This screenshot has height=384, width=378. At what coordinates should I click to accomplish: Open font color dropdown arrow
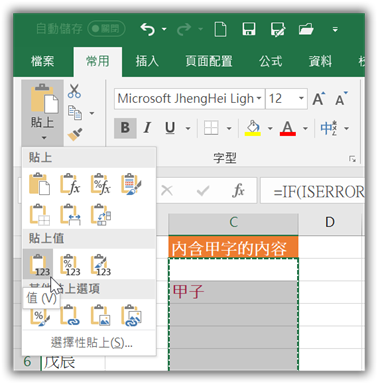[305, 128]
